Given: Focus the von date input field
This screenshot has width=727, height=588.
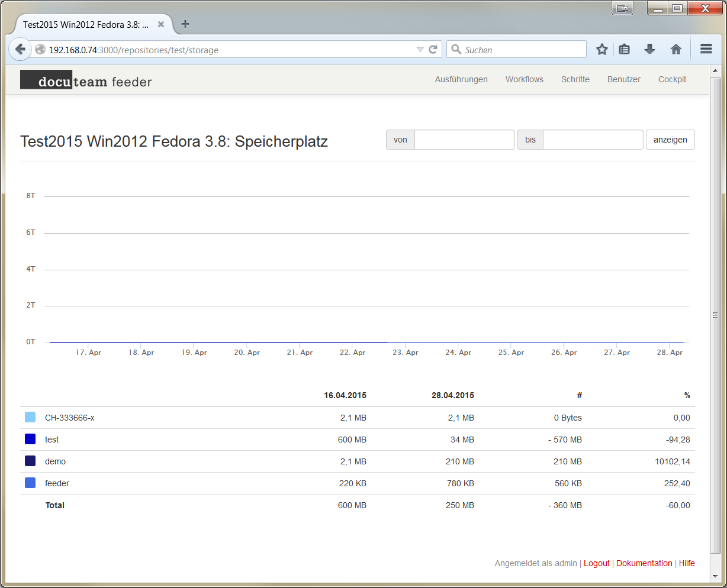Looking at the screenshot, I should [464, 140].
